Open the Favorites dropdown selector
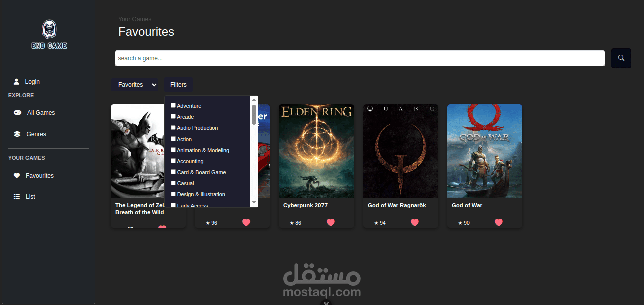Image resolution: width=644 pixels, height=305 pixels. [135, 85]
